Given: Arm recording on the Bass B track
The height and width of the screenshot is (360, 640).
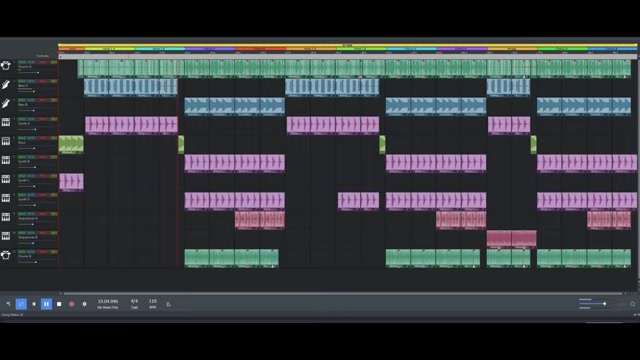Looking at the screenshot, I should click(x=43, y=100).
